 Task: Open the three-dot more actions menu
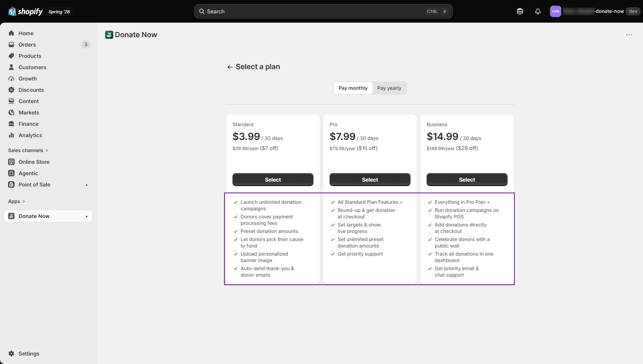[629, 35]
